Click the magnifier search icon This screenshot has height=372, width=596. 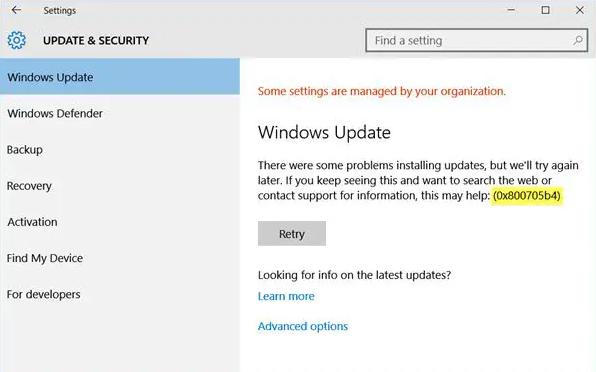pyautogui.click(x=578, y=40)
